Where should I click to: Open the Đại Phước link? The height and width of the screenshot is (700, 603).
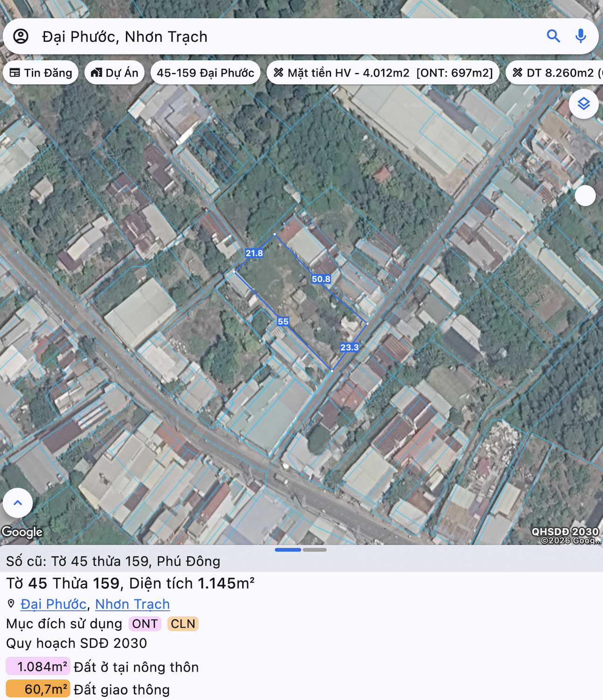tap(54, 604)
